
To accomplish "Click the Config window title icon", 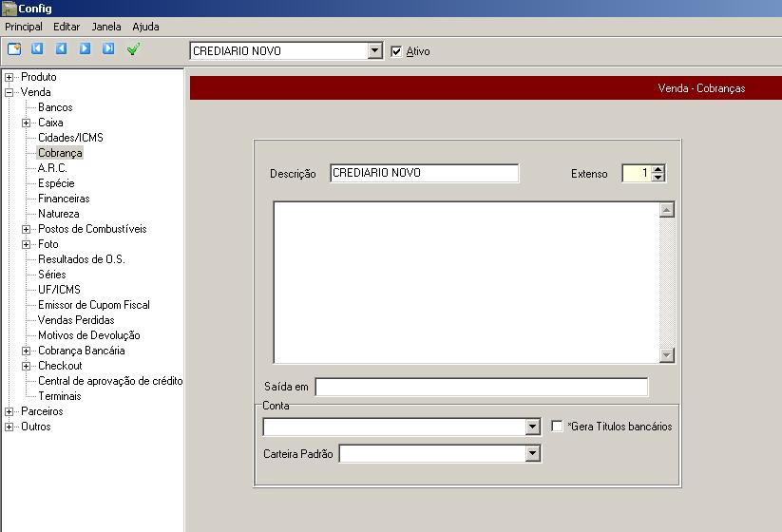I will [x=9, y=9].
